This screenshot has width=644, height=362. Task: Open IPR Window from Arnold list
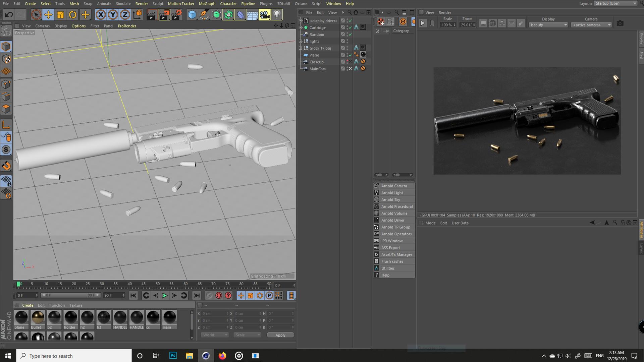(394, 241)
